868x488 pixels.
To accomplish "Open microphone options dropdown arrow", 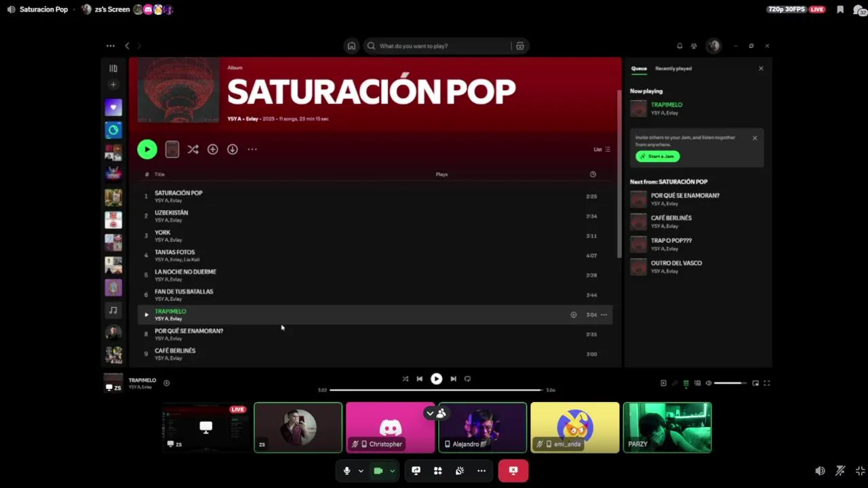I will [x=361, y=471].
